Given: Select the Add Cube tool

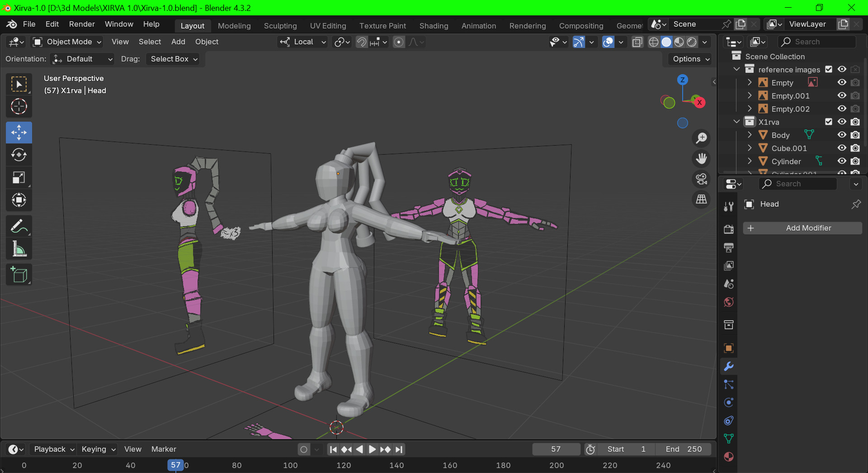Looking at the screenshot, I should 19,274.
